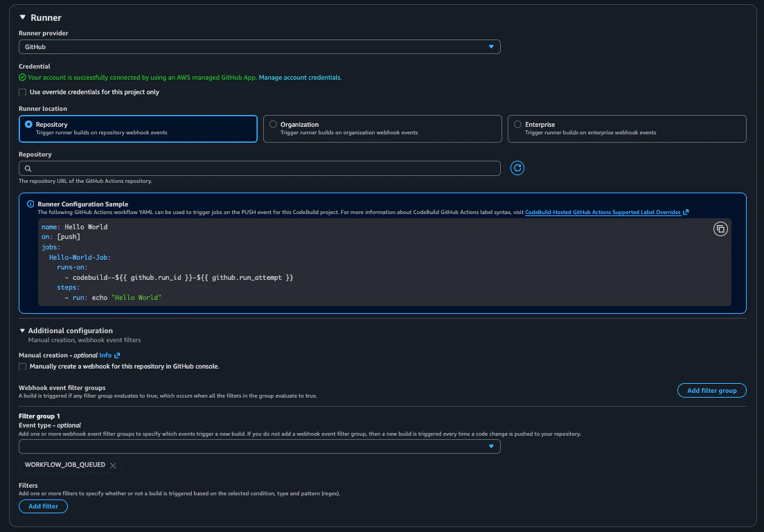Screen dimensions: 764x532
Task: Remove the WORKFLOW_JOB_QUEUED event tag
Action: tap(113, 465)
